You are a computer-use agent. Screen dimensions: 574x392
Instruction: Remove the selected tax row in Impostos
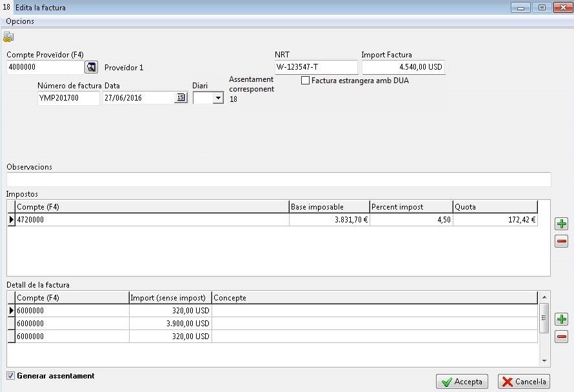(x=562, y=241)
